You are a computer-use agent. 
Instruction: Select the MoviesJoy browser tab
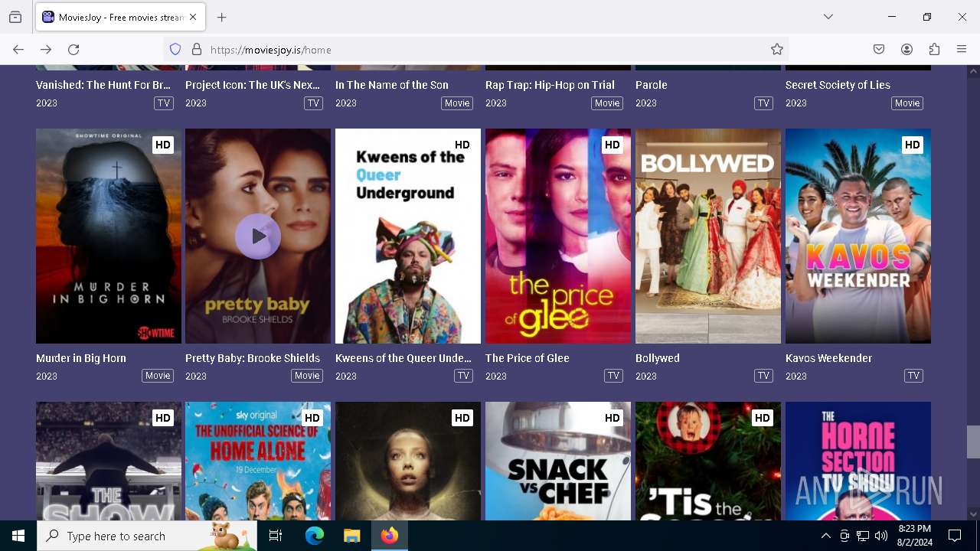click(120, 17)
